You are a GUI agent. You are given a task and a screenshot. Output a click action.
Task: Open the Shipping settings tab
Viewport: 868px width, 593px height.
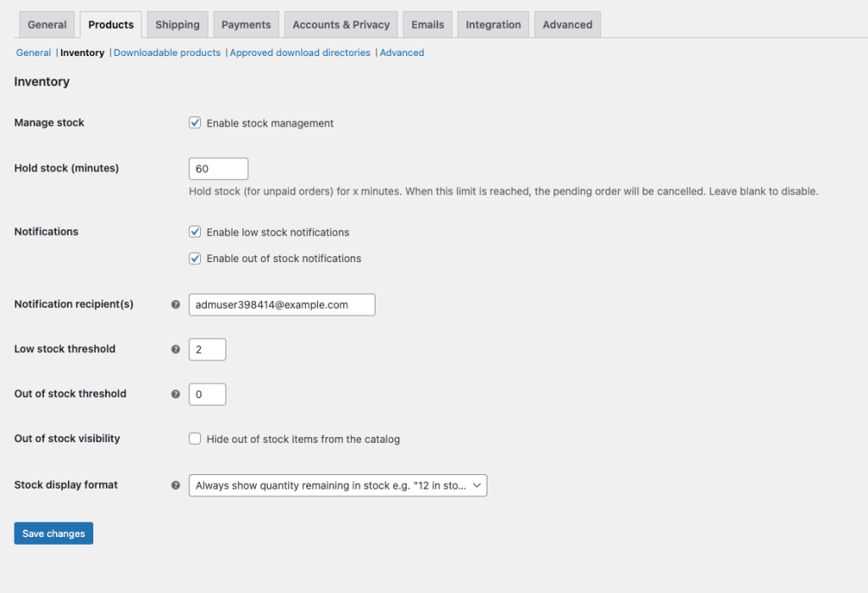point(177,25)
